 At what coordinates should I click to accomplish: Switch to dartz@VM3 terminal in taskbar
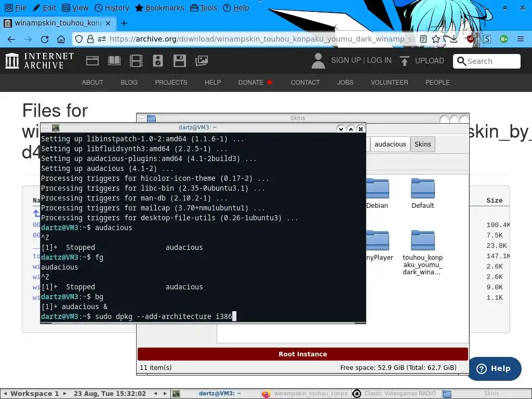(x=215, y=394)
